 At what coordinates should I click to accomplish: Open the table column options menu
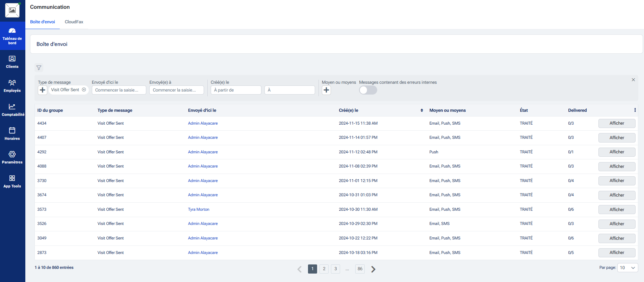[x=635, y=110]
